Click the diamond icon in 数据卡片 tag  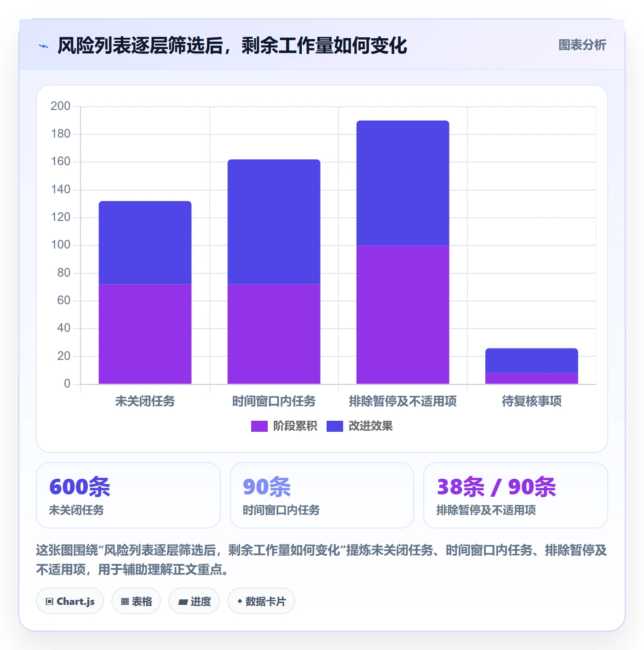coord(240,601)
